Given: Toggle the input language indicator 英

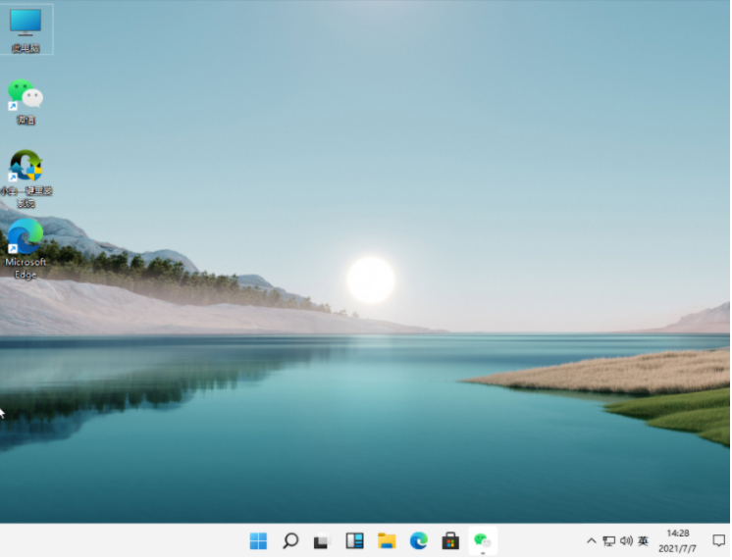Looking at the screenshot, I should click(644, 540).
